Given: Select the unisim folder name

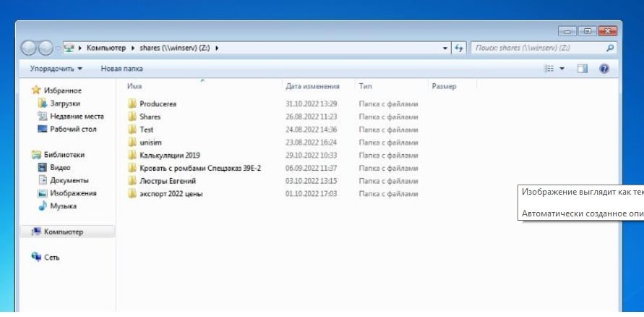Looking at the screenshot, I should tap(150, 143).
